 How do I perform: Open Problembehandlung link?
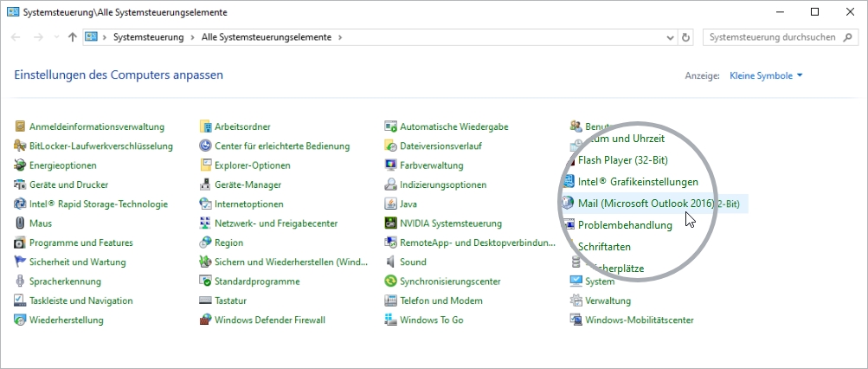click(x=625, y=225)
